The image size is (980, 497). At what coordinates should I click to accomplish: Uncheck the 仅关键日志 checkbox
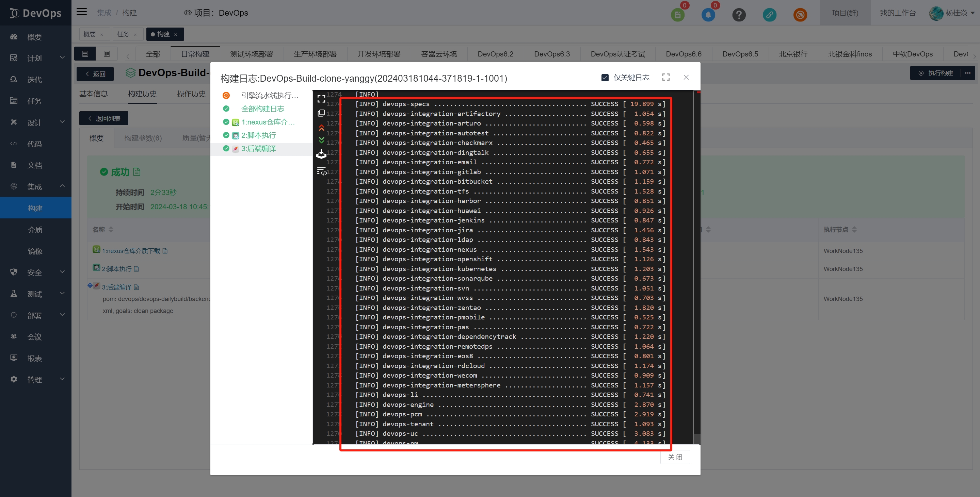[x=605, y=78]
